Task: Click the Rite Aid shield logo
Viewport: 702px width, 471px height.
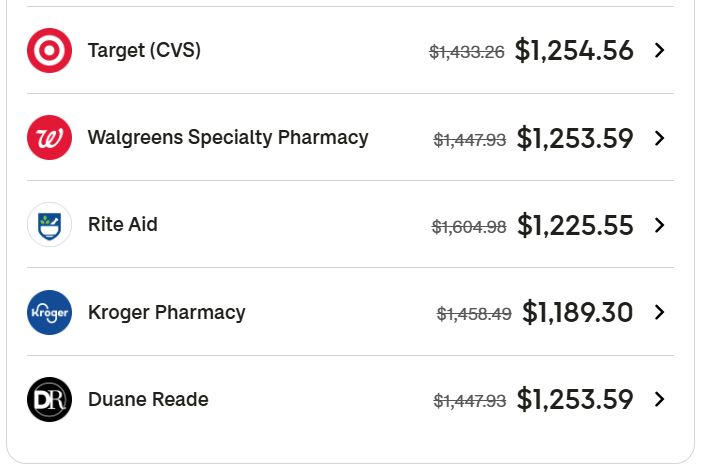Action: [x=49, y=225]
